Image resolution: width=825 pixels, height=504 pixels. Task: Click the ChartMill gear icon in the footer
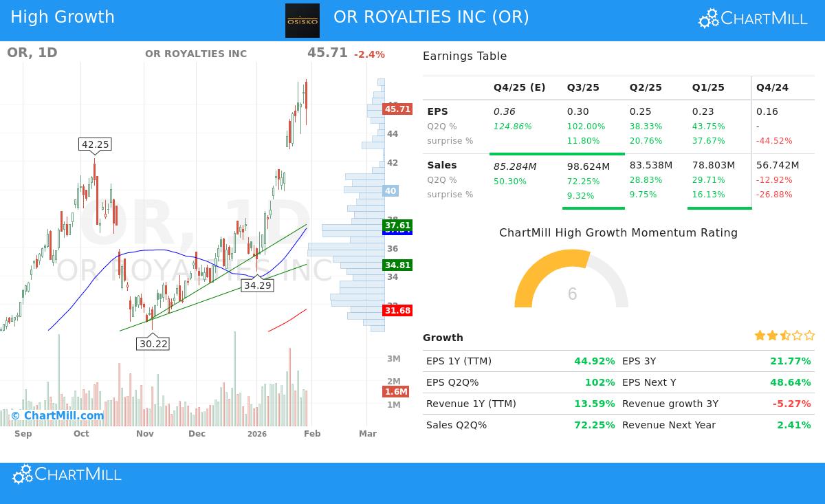(23, 474)
